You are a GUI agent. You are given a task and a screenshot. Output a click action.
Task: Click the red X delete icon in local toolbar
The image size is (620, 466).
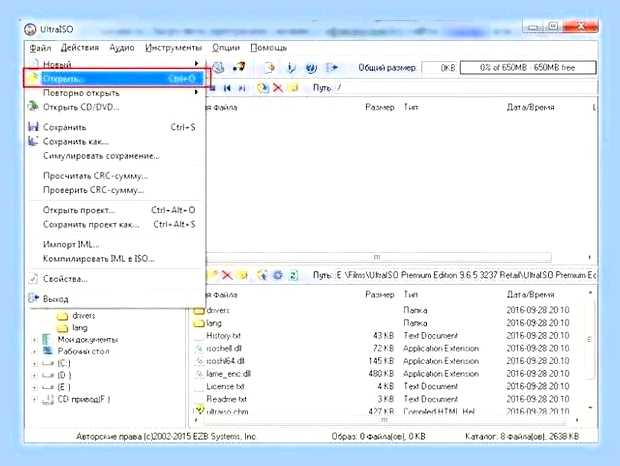[227, 275]
